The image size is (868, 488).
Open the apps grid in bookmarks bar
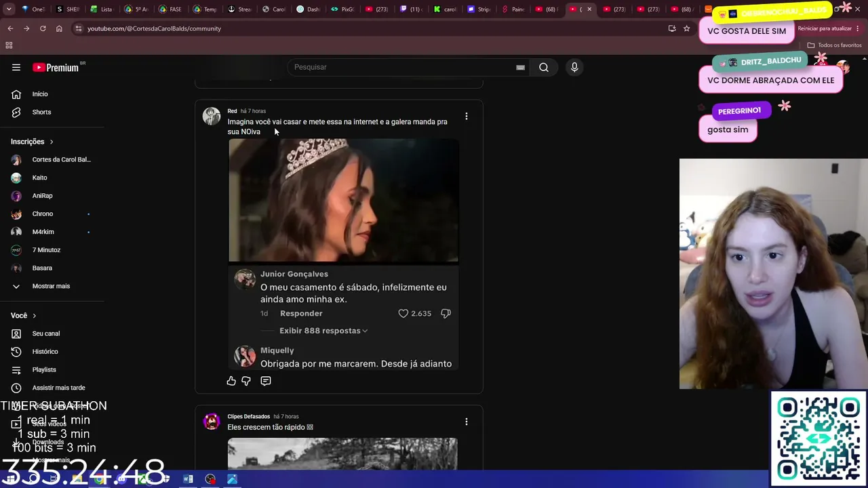tap(9, 45)
